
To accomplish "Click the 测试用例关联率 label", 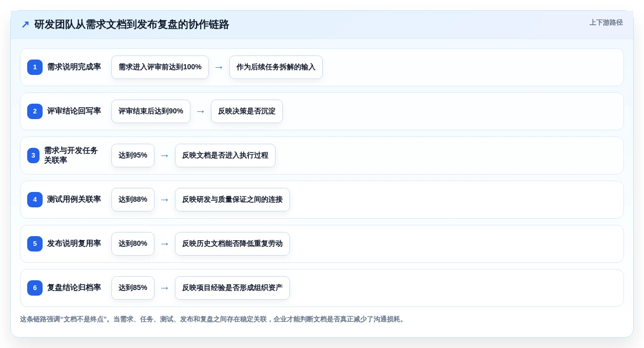I will coord(74,199).
